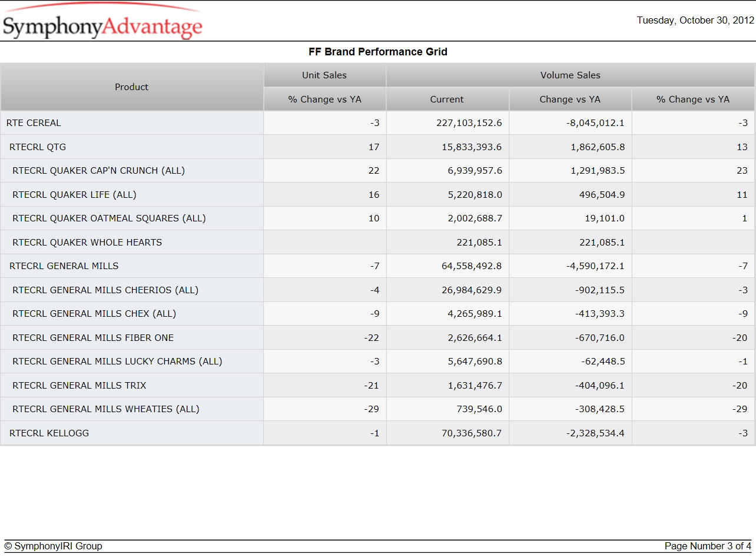The image size is (756, 557).
Task: Select RTECRL GENERAL MILLS CHEERIOS (ALL) label
Action: pos(105,290)
